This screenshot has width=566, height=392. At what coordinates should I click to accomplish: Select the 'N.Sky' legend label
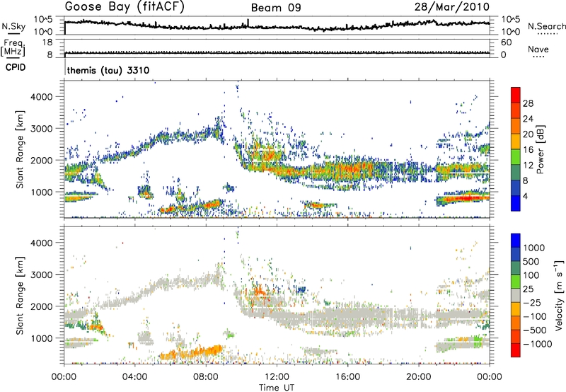pyautogui.click(x=13, y=26)
